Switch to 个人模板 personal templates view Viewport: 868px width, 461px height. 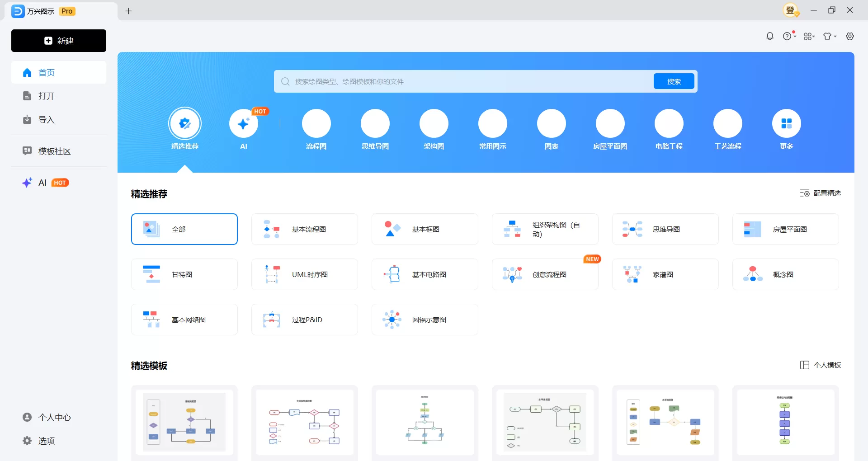tap(821, 365)
